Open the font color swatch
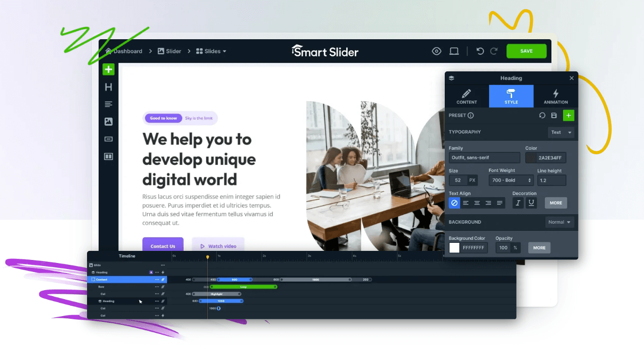 coord(531,158)
